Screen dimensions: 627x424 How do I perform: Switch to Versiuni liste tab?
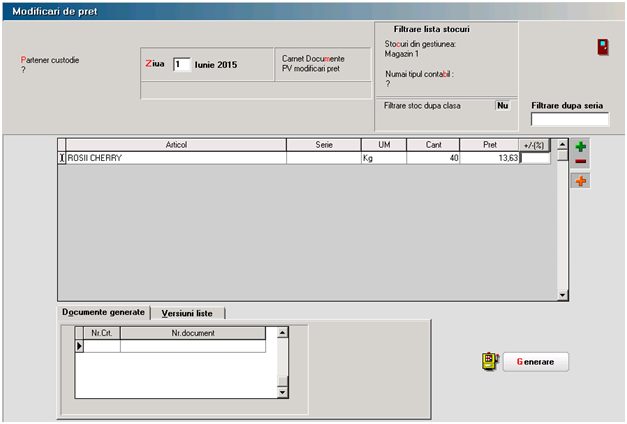click(x=182, y=313)
